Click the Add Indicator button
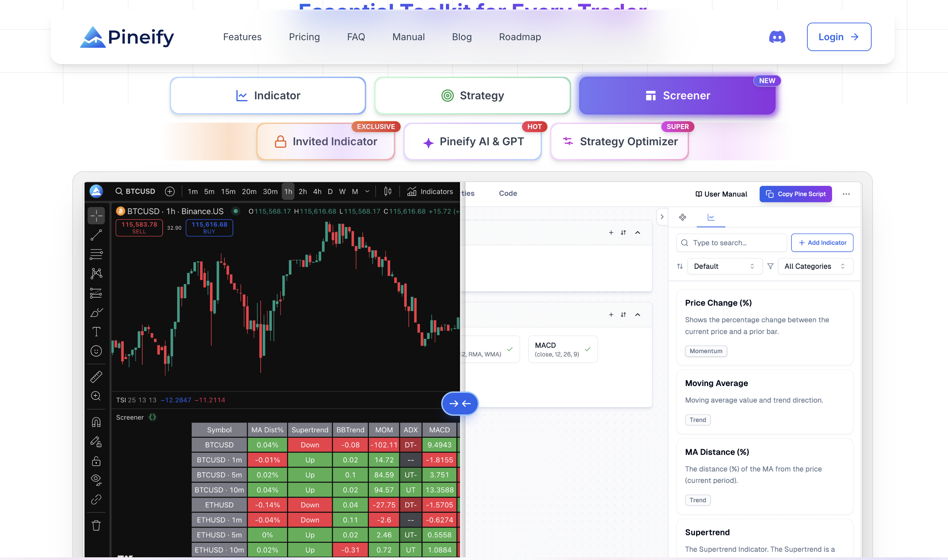 [822, 243]
